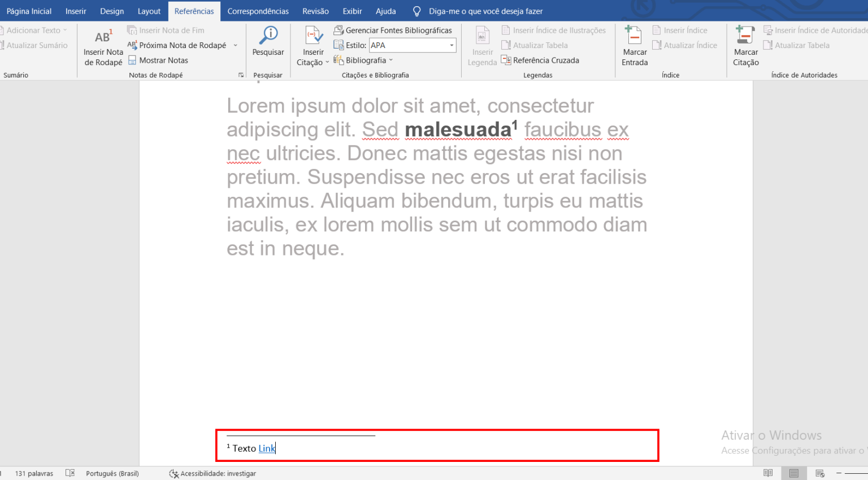868x480 pixels.
Task: Open the Exibir tab
Action: [352, 11]
